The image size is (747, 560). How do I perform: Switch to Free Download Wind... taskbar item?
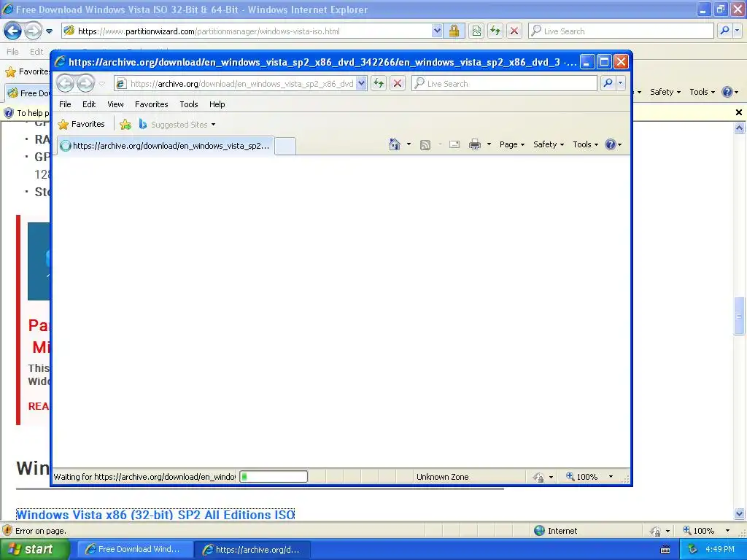135,549
